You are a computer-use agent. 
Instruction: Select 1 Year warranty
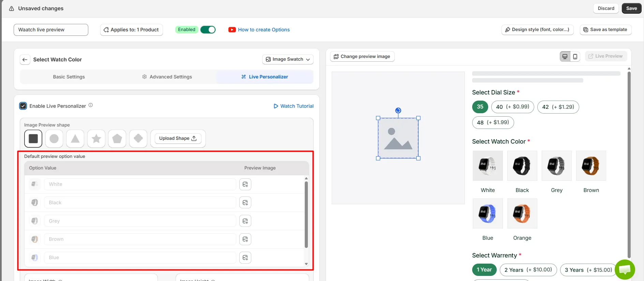click(x=484, y=270)
